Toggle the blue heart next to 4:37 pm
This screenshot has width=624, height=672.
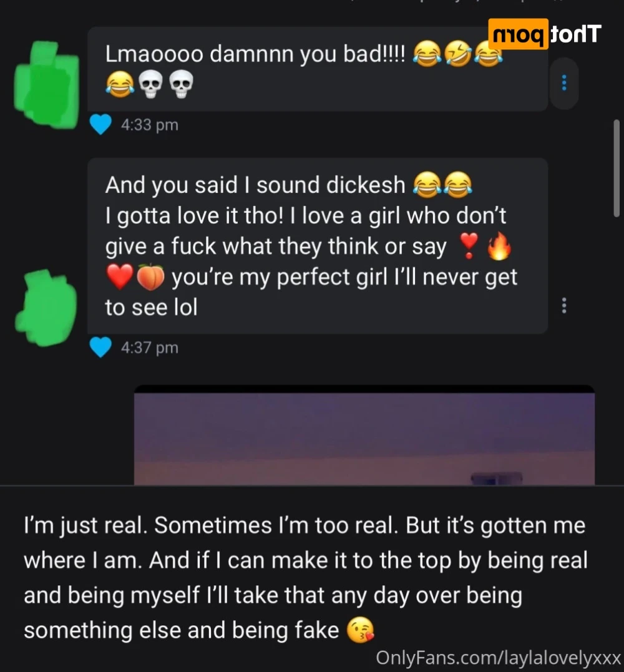pos(100,348)
